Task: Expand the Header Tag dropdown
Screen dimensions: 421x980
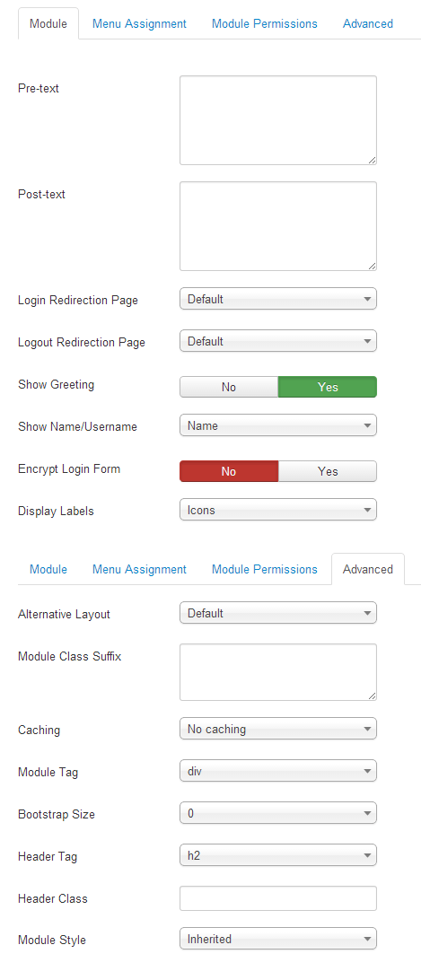Action: [278, 855]
